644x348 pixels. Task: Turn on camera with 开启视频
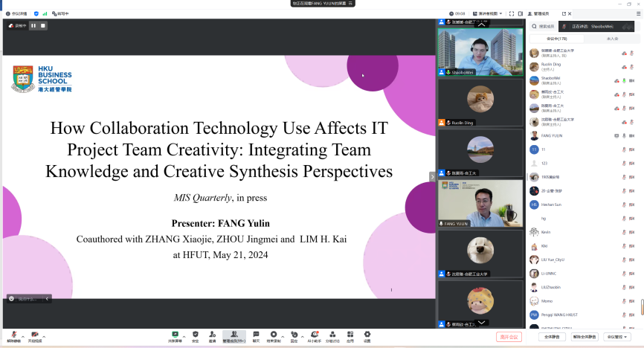pyautogui.click(x=35, y=337)
